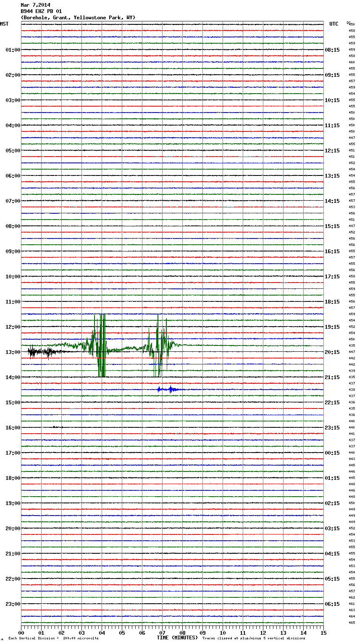Click the 13:00 MST time label
The height and width of the screenshot is (644, 357).
point(13,352)
